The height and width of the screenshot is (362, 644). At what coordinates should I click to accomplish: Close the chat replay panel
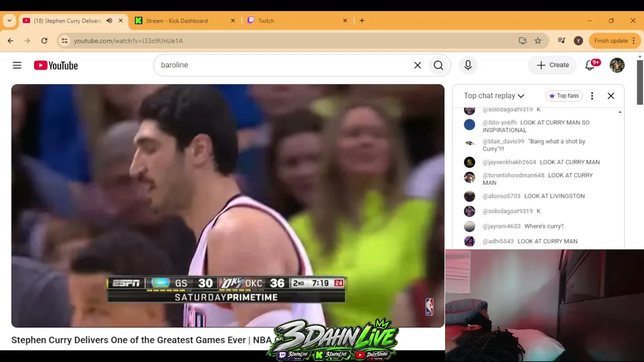point(611,96)
